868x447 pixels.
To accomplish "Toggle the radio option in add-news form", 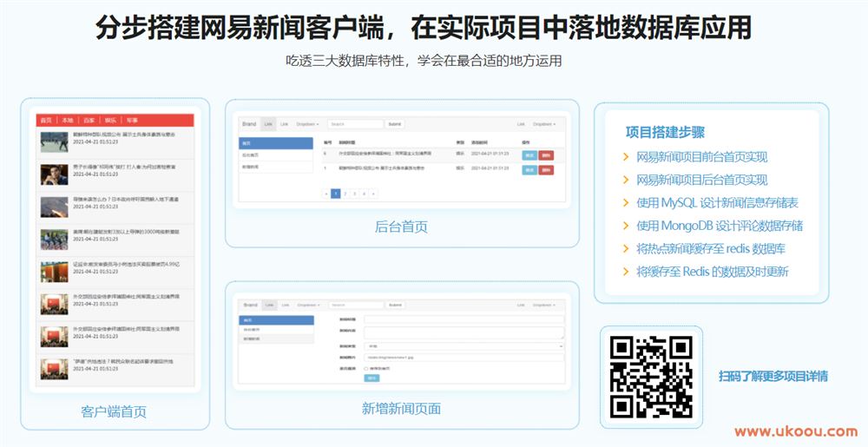I will point(368,367).
